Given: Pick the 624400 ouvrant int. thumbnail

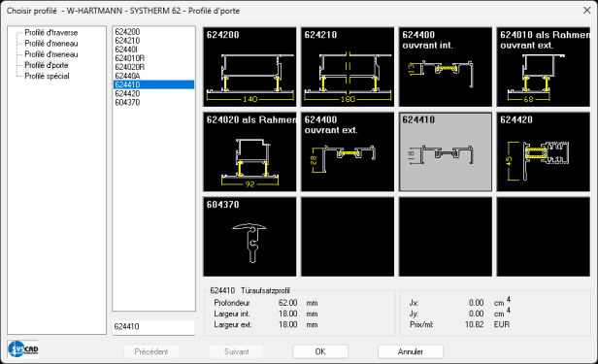Looking at the screenshot, I should point(446,67).
